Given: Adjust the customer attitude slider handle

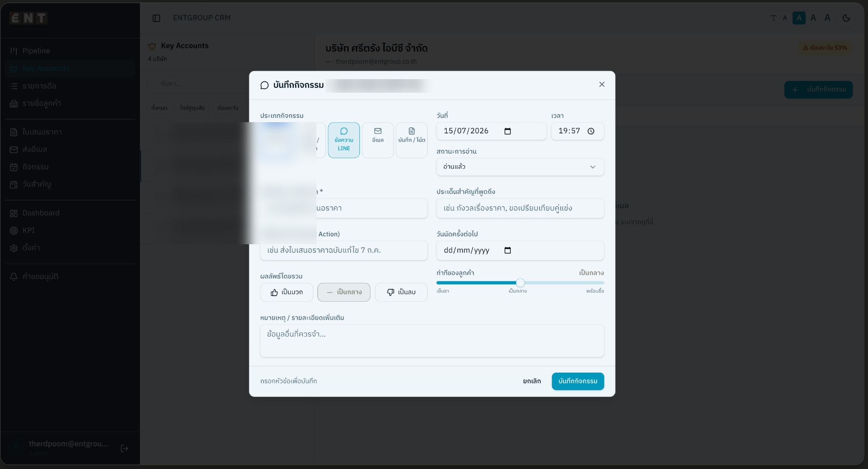Looking at the screenshot, I should coord(520,283).
